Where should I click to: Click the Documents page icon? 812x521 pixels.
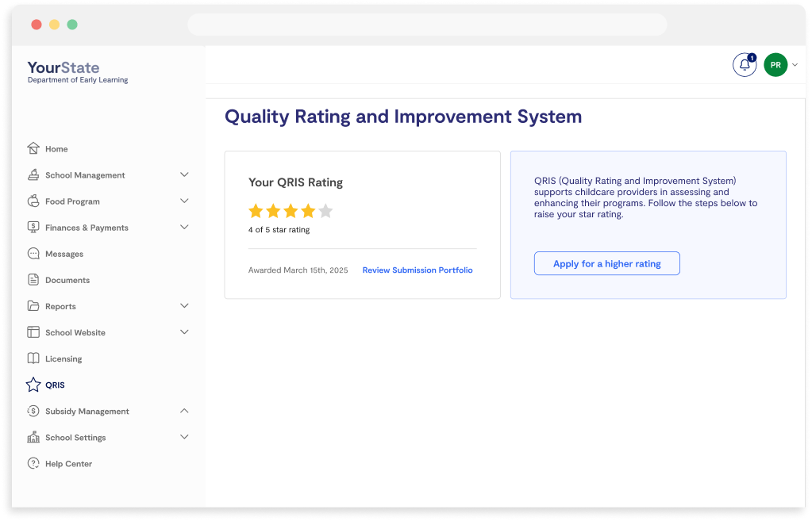click(x=33, y=280)
